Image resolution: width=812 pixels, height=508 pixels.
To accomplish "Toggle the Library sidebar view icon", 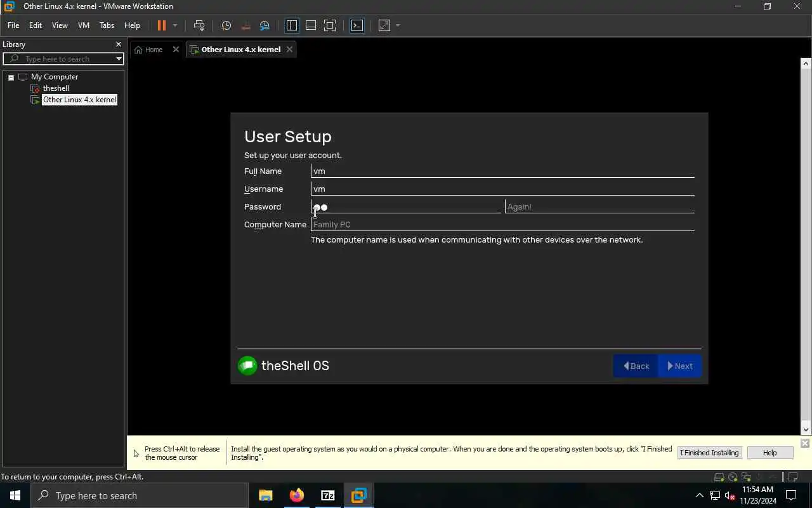I will 292,25.
